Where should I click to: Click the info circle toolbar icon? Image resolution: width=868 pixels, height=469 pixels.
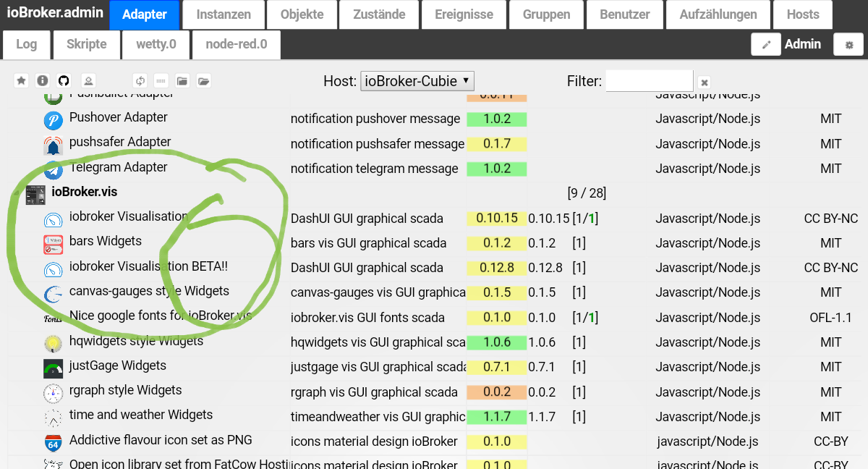(43, 80)
